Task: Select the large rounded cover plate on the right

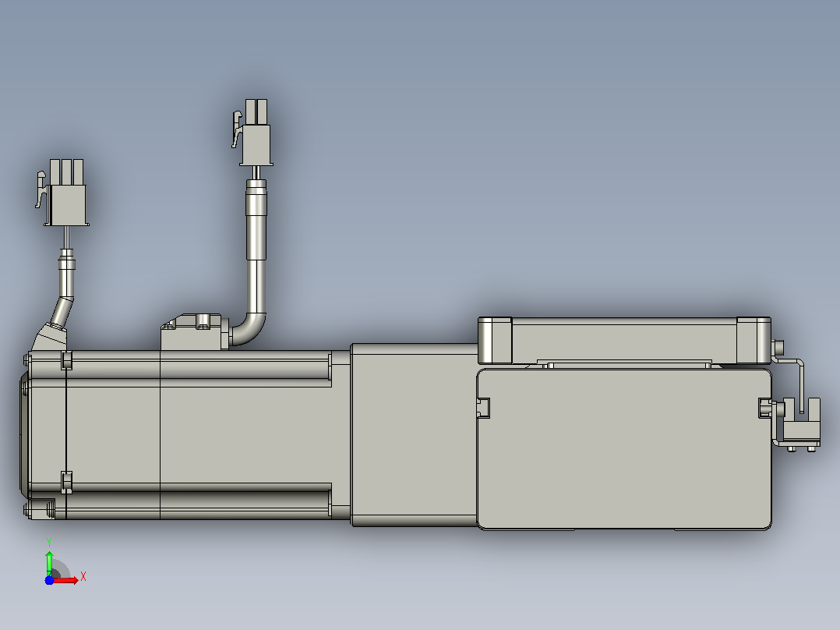Action: pos(624,449)
